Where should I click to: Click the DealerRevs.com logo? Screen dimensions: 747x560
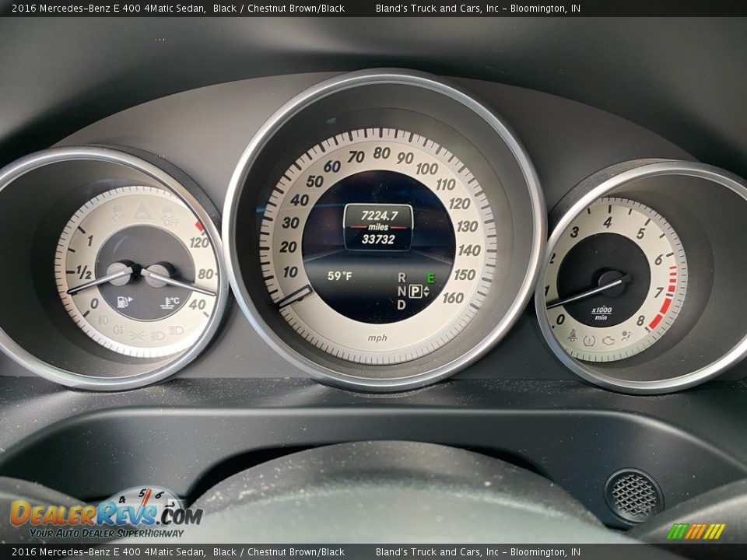tap(105, 515)
